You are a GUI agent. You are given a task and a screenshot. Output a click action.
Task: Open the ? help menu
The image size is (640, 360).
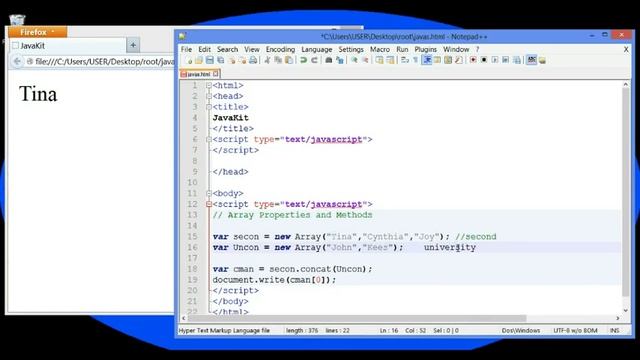point(477,49)
